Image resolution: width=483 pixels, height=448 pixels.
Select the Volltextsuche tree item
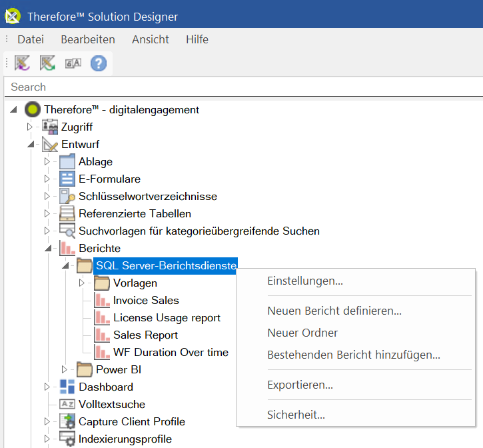pyautogui.click(x=112, y=404)
